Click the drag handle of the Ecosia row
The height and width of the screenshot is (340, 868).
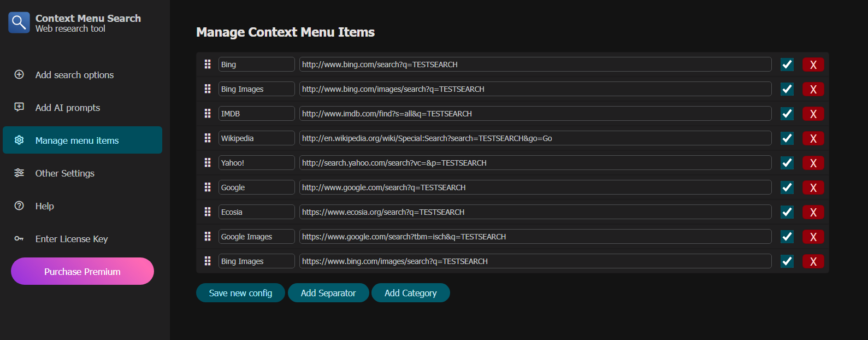pos(208,212)
